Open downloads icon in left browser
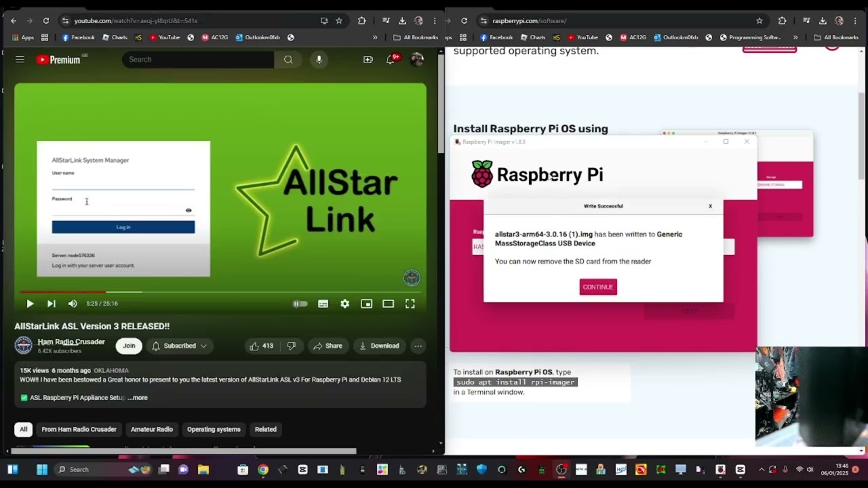The image size is (868, 488). click(402, 21)
